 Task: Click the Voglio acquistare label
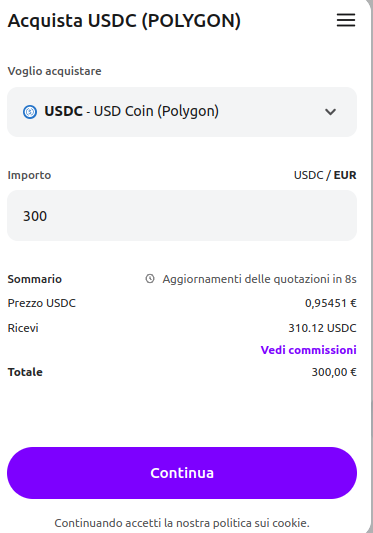pyautogui.click(x=54, y=71)
